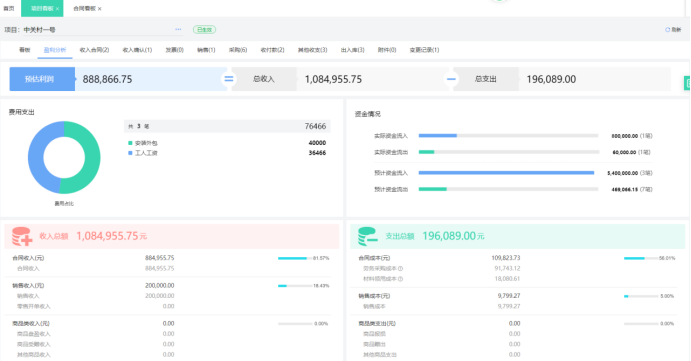Viewport: 691px width, 361px height.
Task: Open the 其他收支(3) sub-tab
Action: (x=312, y=50)
